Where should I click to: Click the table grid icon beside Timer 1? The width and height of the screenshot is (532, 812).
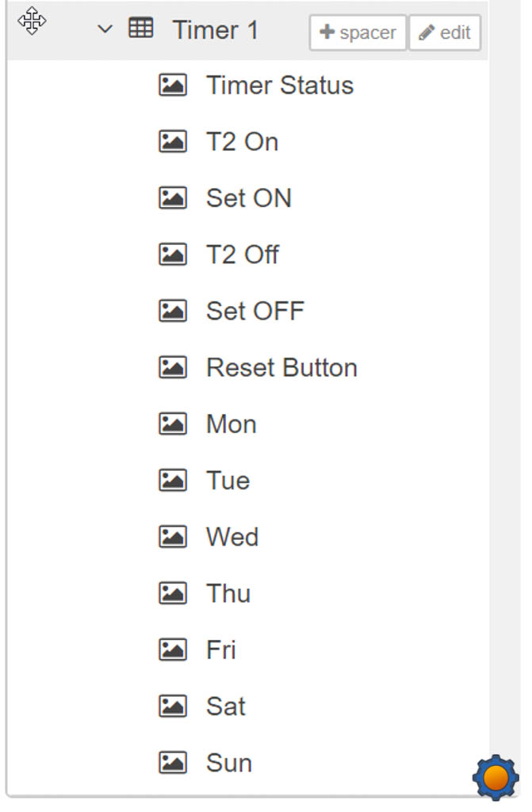(140, 28)
